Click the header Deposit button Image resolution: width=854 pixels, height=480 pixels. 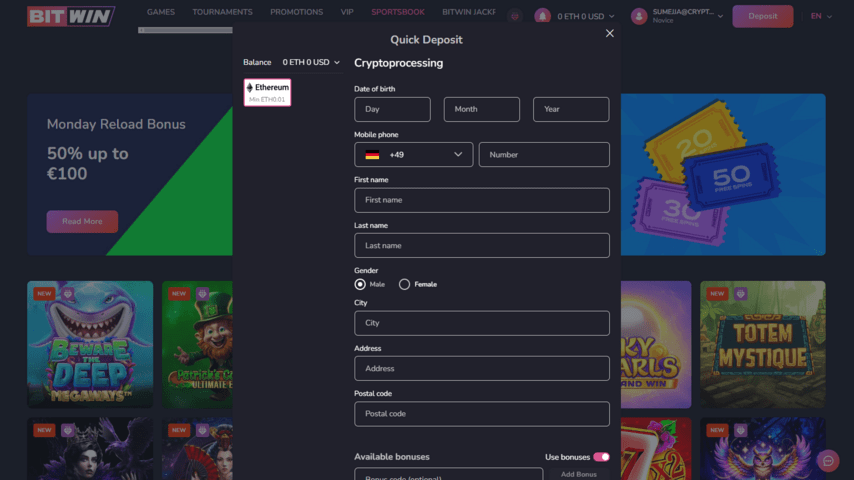tap(762, 16)
